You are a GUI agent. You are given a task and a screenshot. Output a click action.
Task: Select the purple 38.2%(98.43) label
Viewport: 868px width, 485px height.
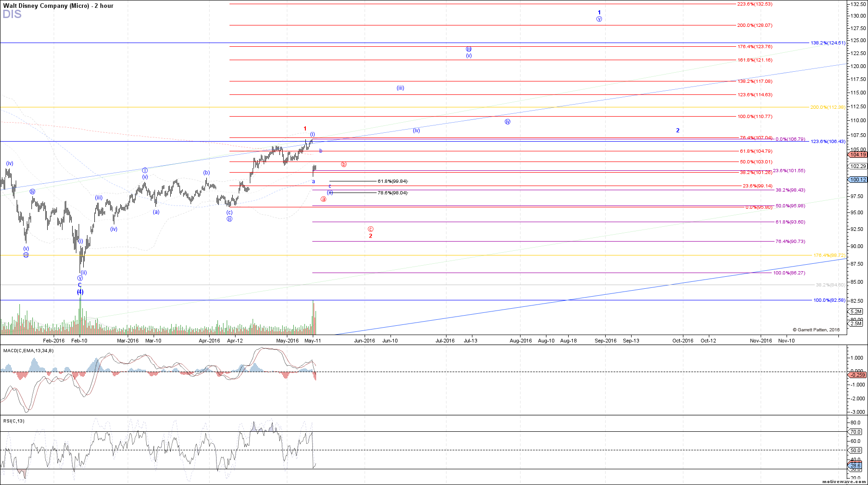coord(790,190)
